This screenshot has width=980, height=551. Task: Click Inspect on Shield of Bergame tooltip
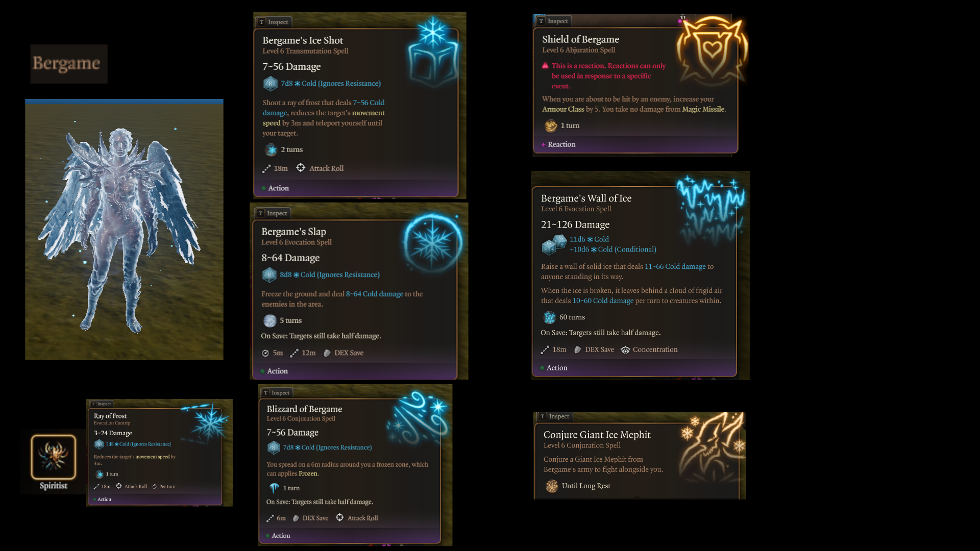(553, 21)
